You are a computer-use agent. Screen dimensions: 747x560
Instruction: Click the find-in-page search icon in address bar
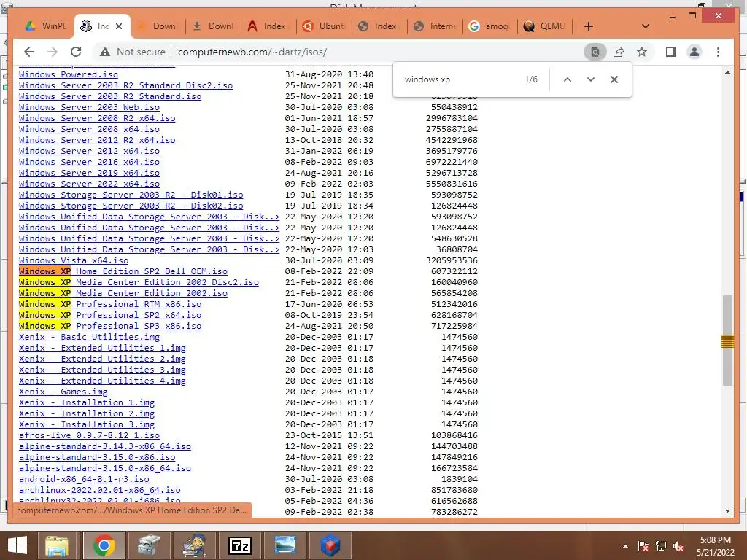point(595,52)
